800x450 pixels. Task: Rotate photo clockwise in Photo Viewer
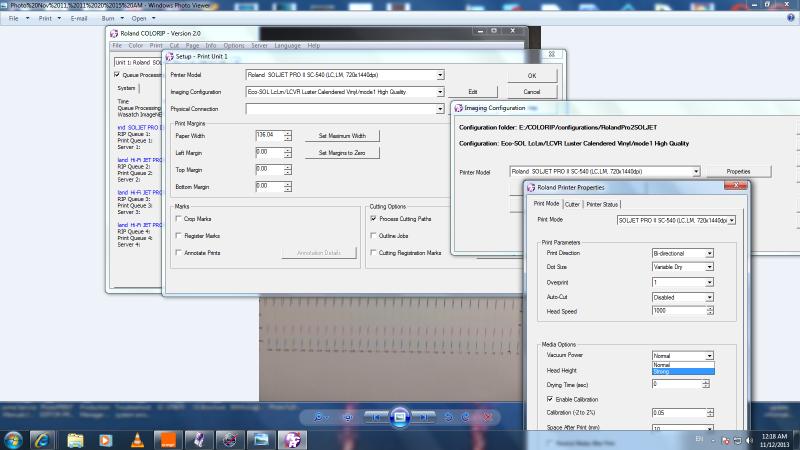coord(465,417)
